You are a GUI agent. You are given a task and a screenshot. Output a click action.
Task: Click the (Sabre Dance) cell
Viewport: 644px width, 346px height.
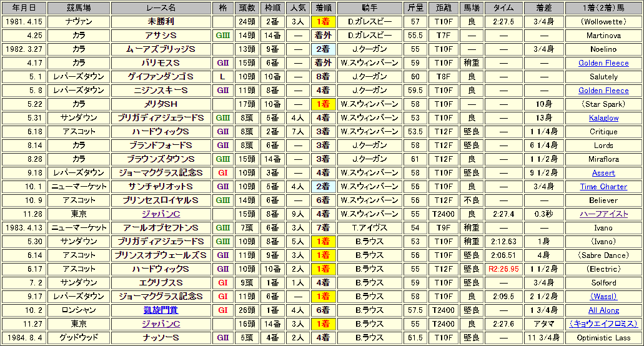pyautogui.click(x=603, y=255)
